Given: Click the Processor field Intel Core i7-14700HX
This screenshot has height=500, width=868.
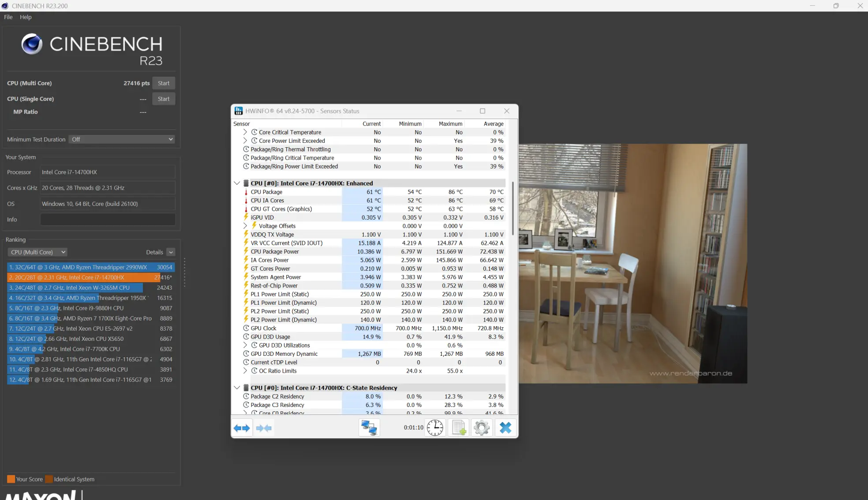Looking at the screenshot, I should click(x=108, y=172).
